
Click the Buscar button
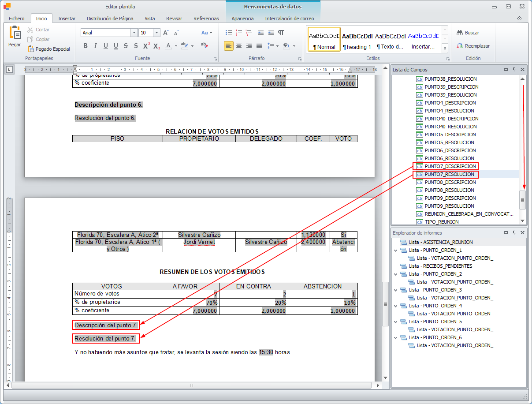[468, 33]
